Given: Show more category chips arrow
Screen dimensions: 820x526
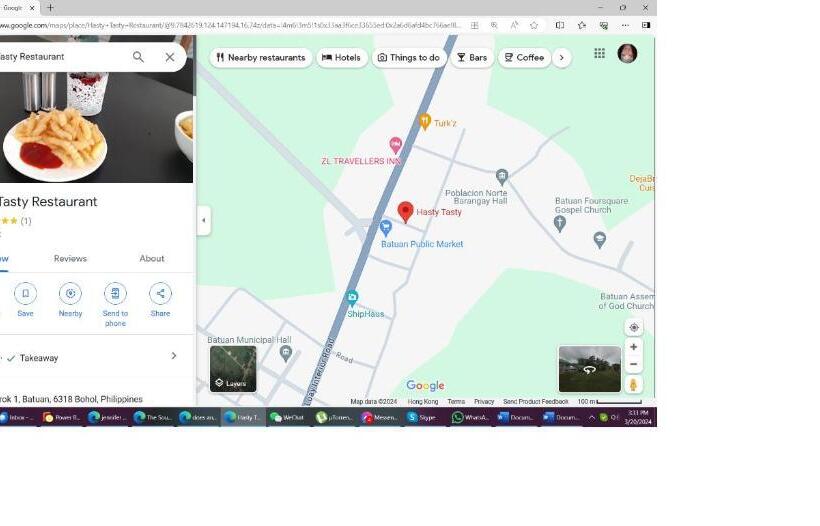Looking at the screenshot, I should click(562, 58).
